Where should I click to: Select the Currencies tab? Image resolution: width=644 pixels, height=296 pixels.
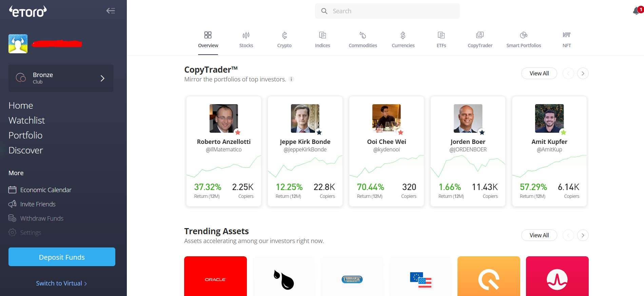(403, 40)
